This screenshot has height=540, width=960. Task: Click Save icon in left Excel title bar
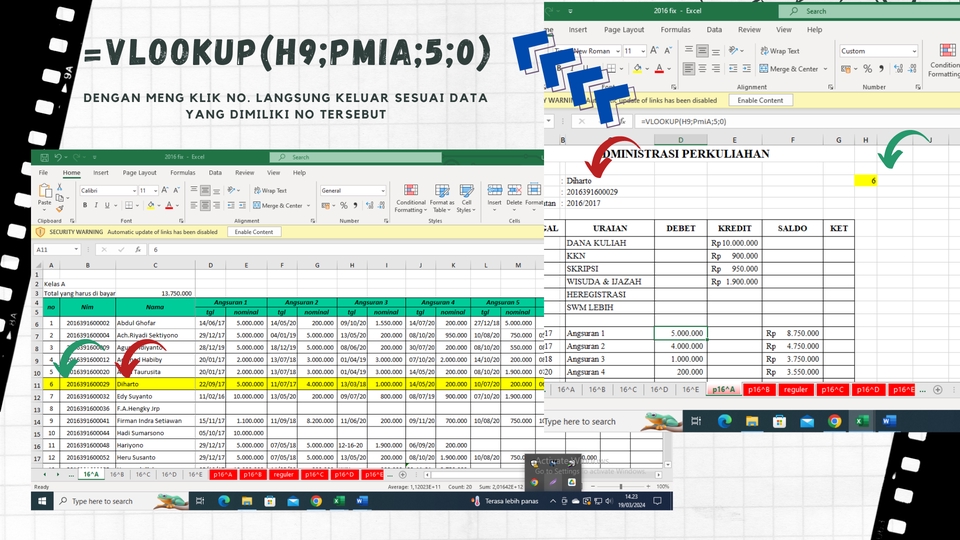pyautogui.click(x=44, y=157)
